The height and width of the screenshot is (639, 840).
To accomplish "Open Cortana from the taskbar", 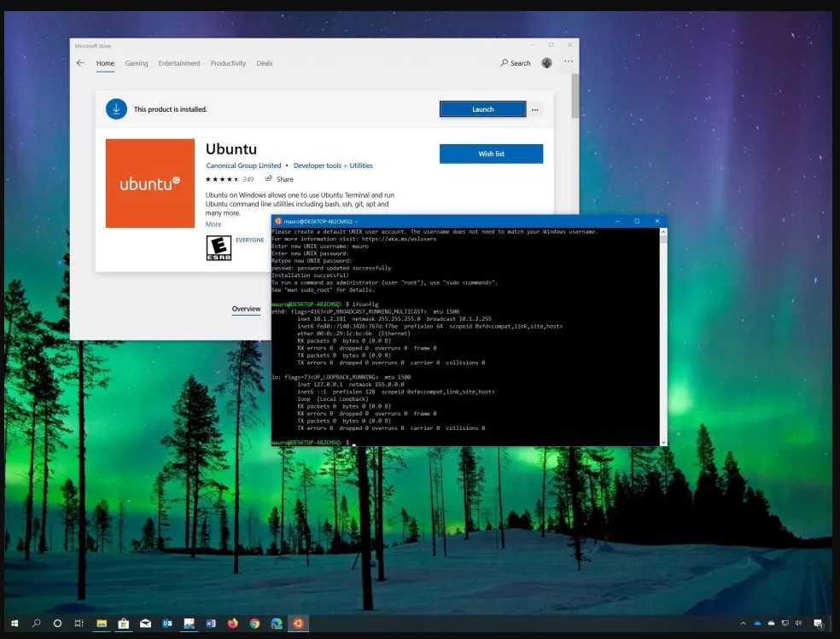I will (x=57, y=624).
